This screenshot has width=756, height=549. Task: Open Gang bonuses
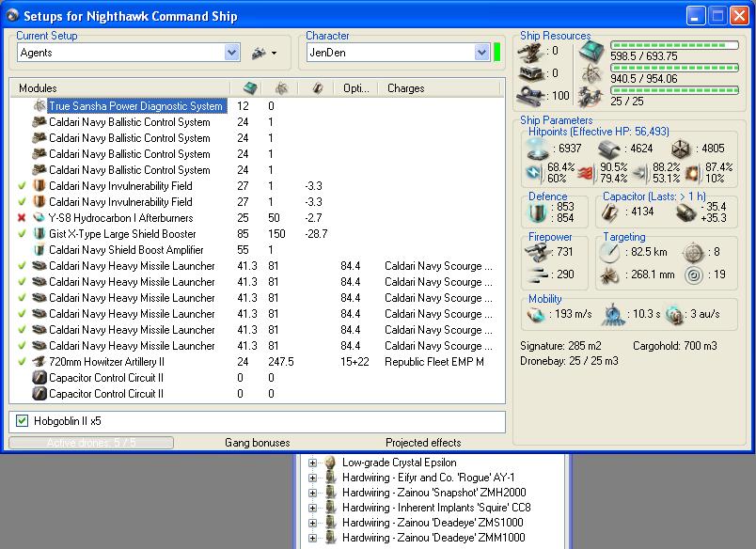point(257,443)
